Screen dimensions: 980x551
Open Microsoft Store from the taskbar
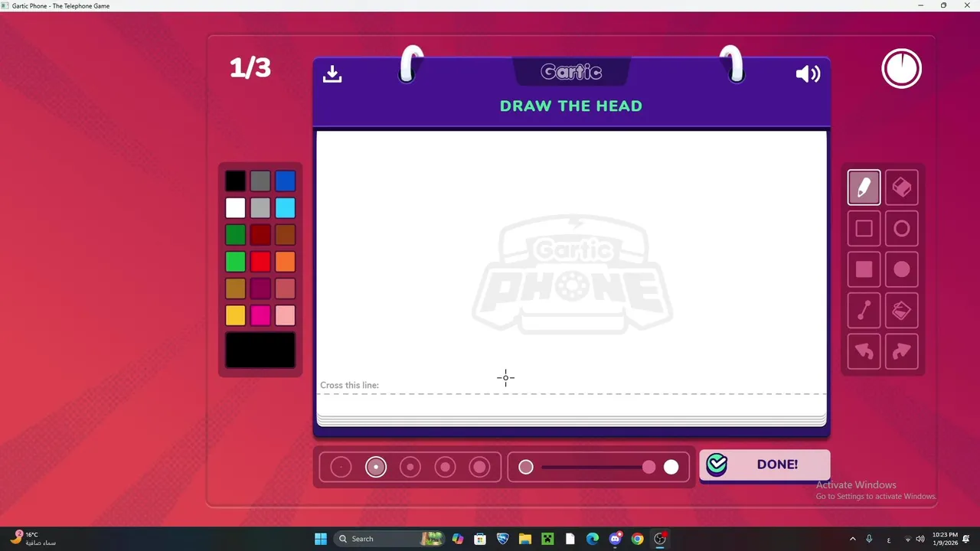pos(480,539)
